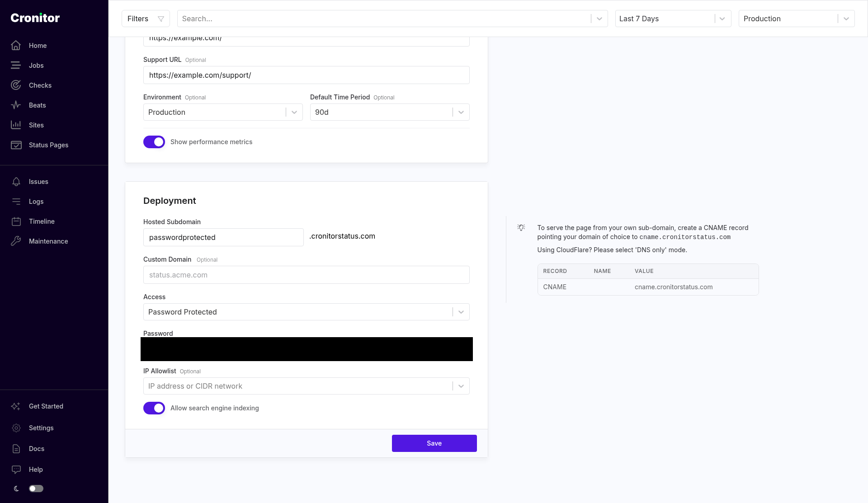Open Jobs in the sidebar
The height and width of the screenshot is (503, 868).
tap(36, 66)
